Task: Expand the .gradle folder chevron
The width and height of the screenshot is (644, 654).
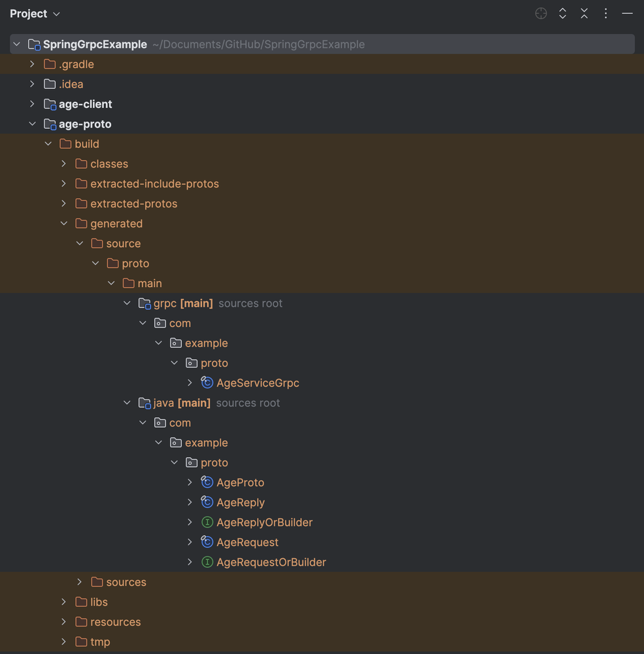Action: [x=31, y=64]
